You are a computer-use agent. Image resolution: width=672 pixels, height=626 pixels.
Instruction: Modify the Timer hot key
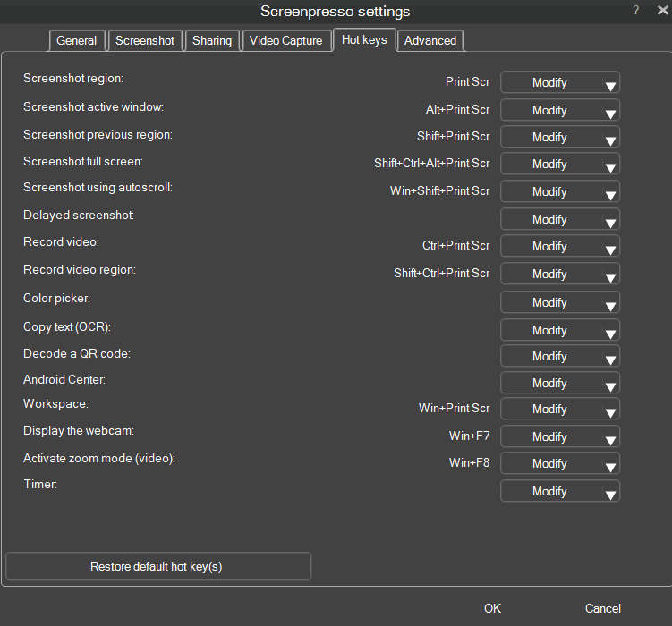tap(550, 491)
